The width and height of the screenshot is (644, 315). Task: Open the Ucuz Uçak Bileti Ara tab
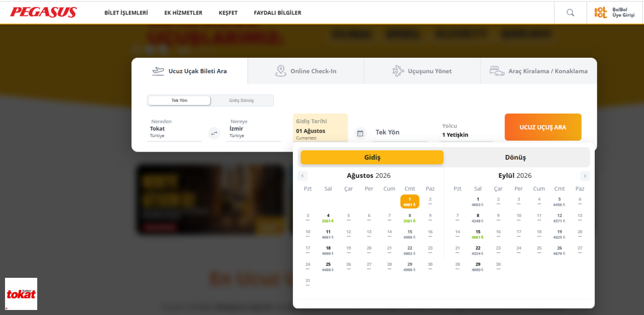[x=190, y=71]
